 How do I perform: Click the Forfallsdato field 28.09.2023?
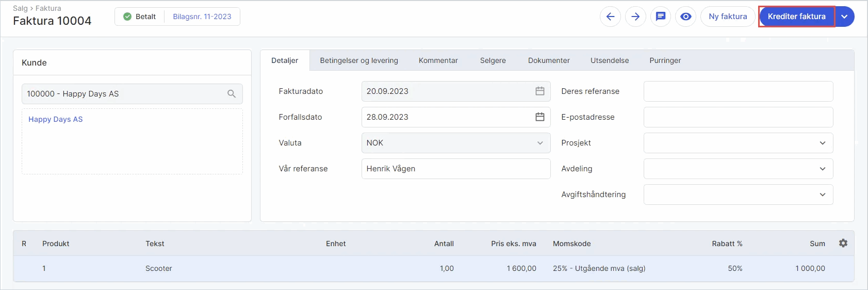point(456,117)
